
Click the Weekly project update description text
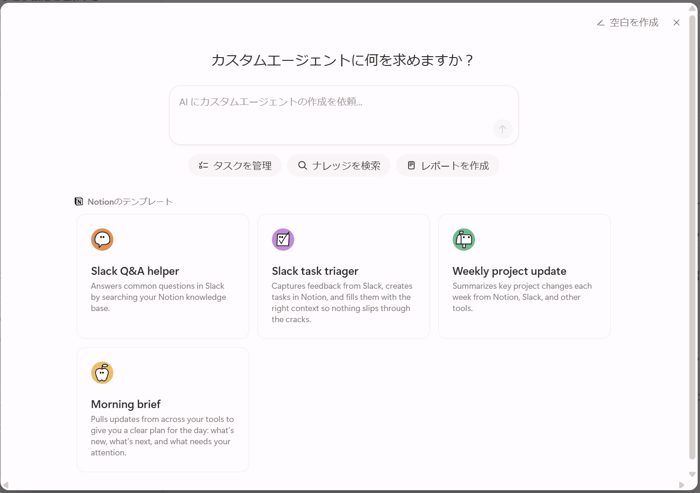pyautogui.click(x=522, y=297)
